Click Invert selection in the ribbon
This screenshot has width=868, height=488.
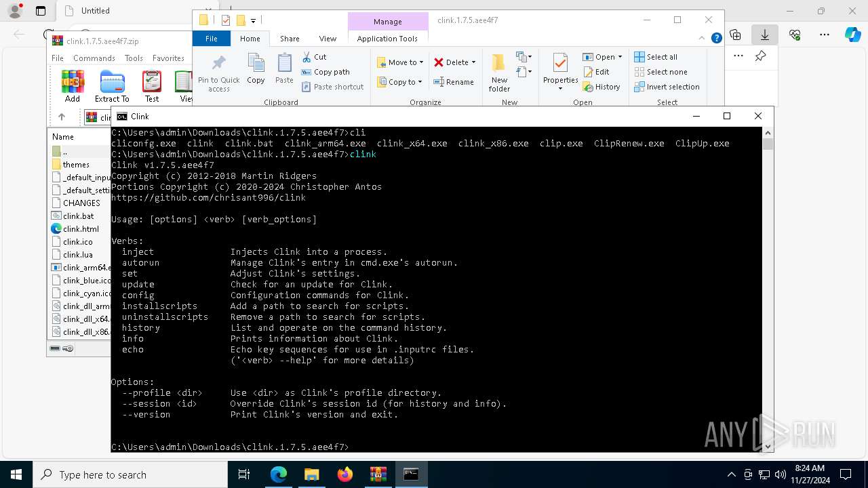click(667, 87)
